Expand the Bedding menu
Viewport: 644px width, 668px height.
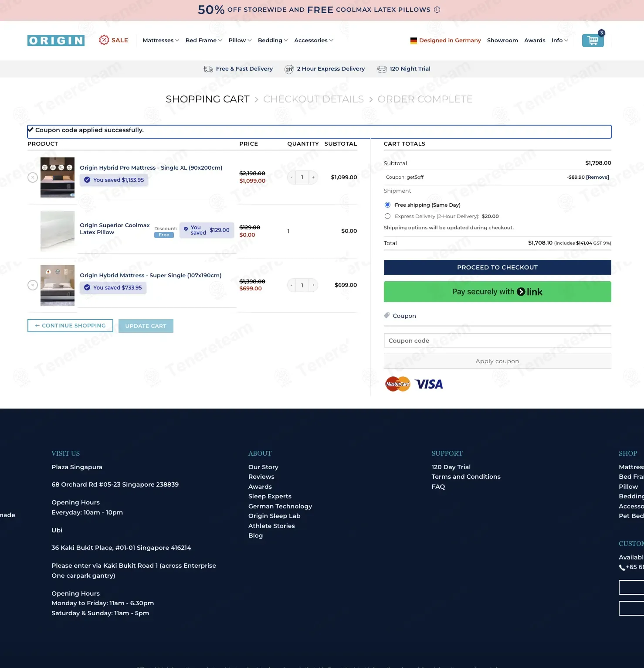[273, 41]
